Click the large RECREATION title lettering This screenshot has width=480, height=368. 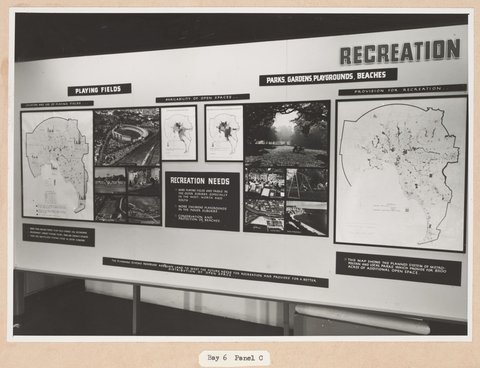(x=400, y=51)
